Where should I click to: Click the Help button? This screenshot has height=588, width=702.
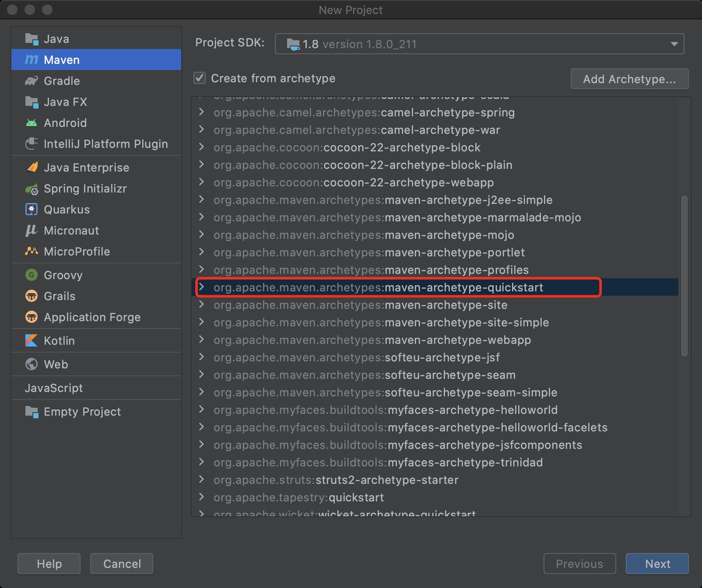pos(49,563)
